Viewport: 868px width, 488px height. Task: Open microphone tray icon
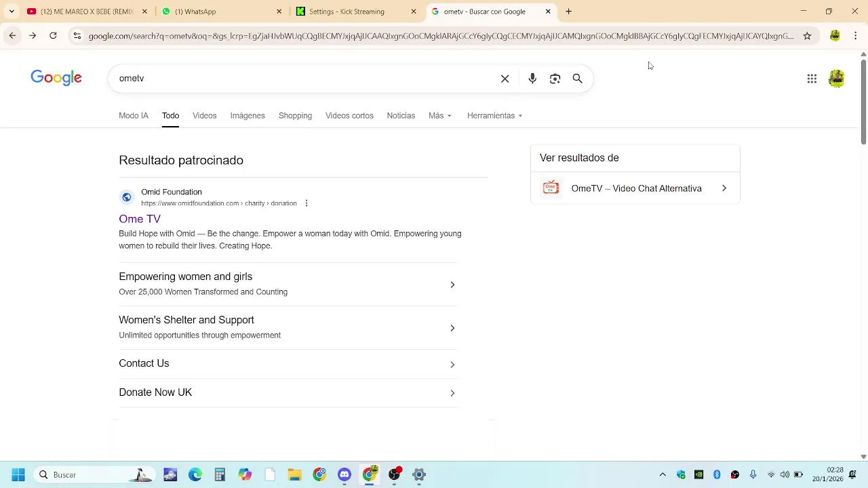[753, 474]
